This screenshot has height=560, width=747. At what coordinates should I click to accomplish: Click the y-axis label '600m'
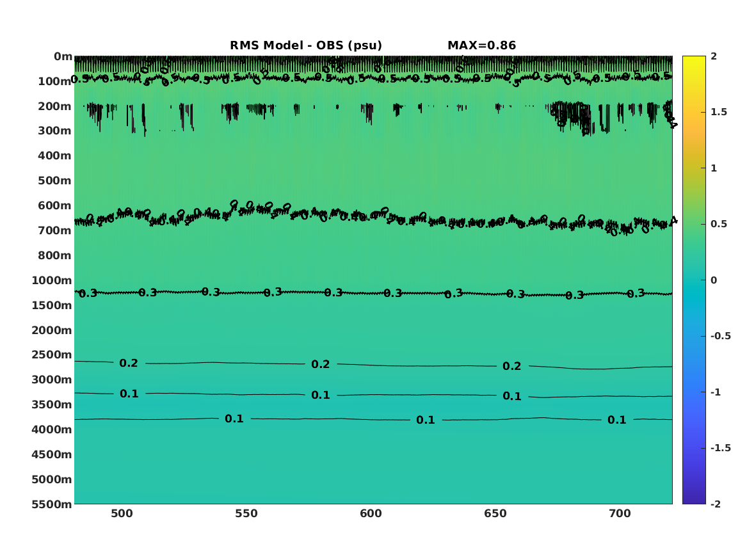55,205
